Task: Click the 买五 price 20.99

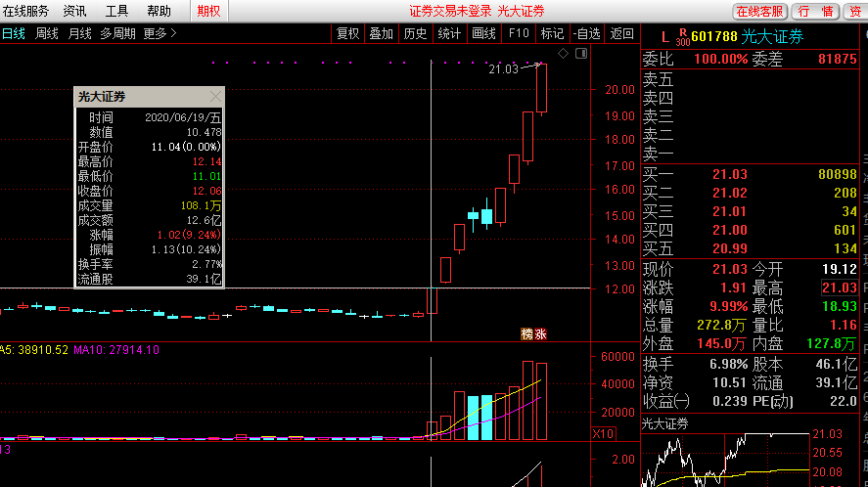Action: [730, 249]
